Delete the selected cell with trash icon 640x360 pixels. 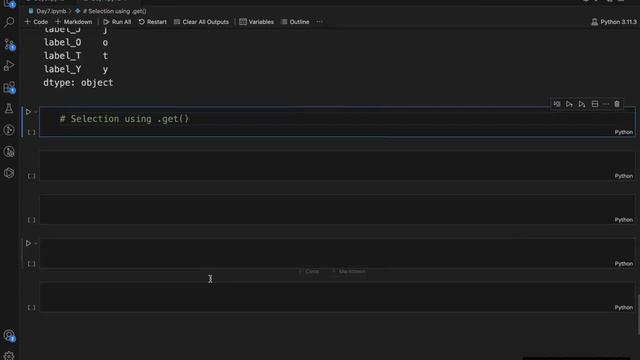617,104
